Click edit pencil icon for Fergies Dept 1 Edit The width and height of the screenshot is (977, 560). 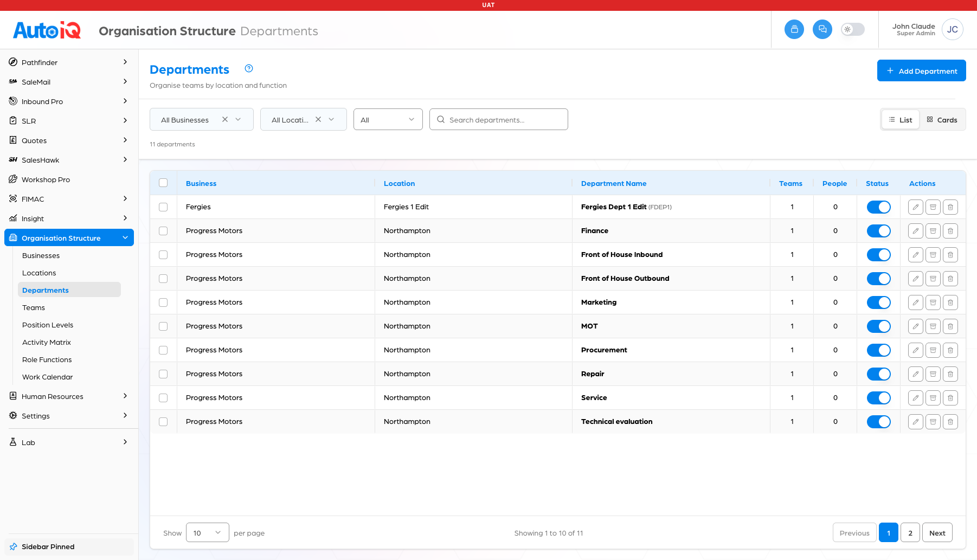pos(916,207)
